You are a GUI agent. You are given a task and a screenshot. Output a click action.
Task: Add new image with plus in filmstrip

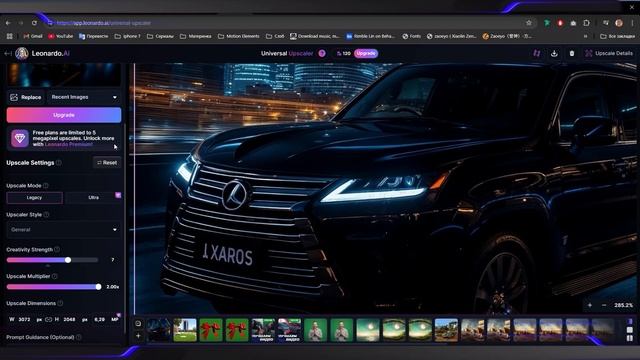(138, 336)
